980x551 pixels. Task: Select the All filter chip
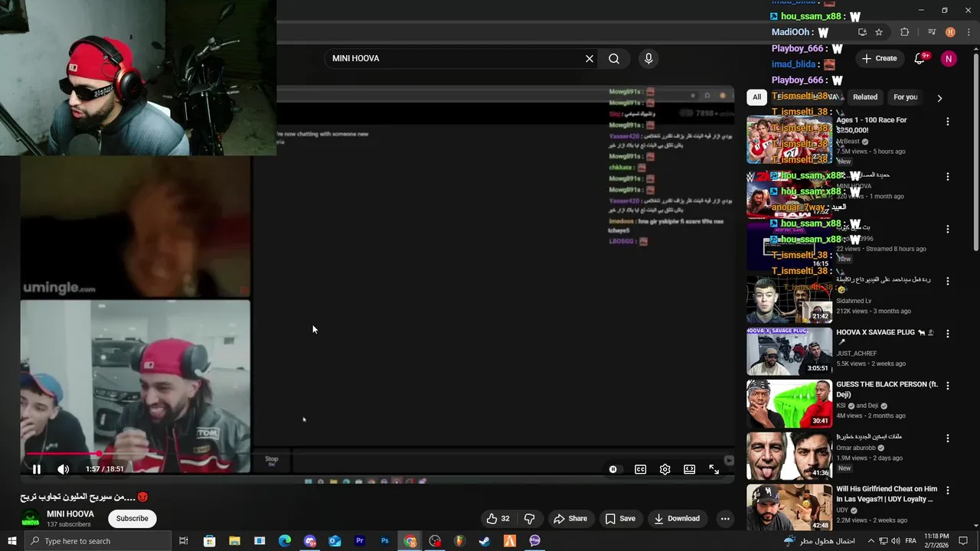(756, 97)
